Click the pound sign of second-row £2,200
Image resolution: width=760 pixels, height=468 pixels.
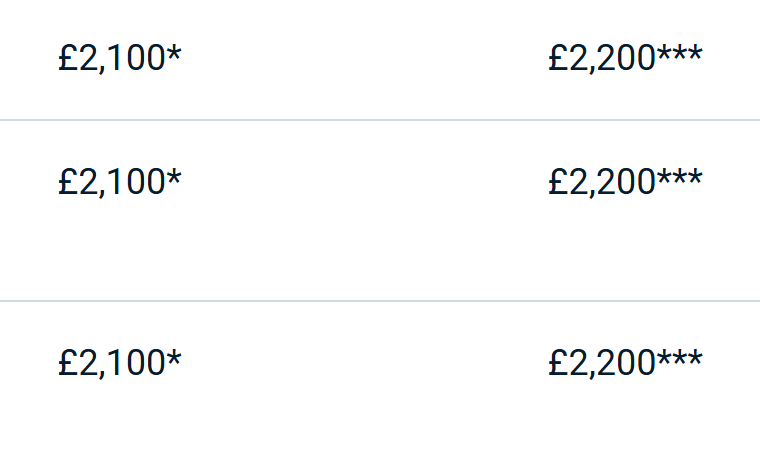coord(558,183)
